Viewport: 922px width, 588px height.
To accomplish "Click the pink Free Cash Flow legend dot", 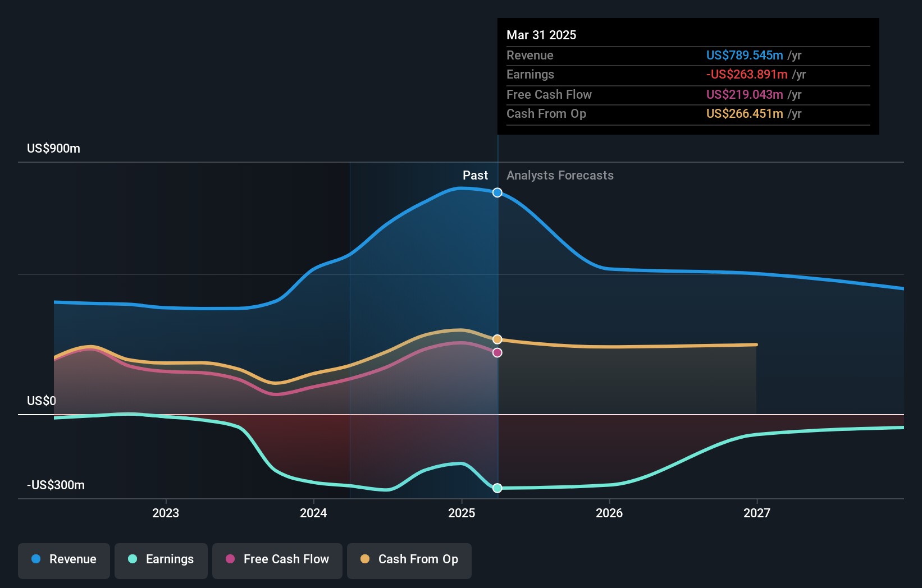I will (x=230, y=559).
